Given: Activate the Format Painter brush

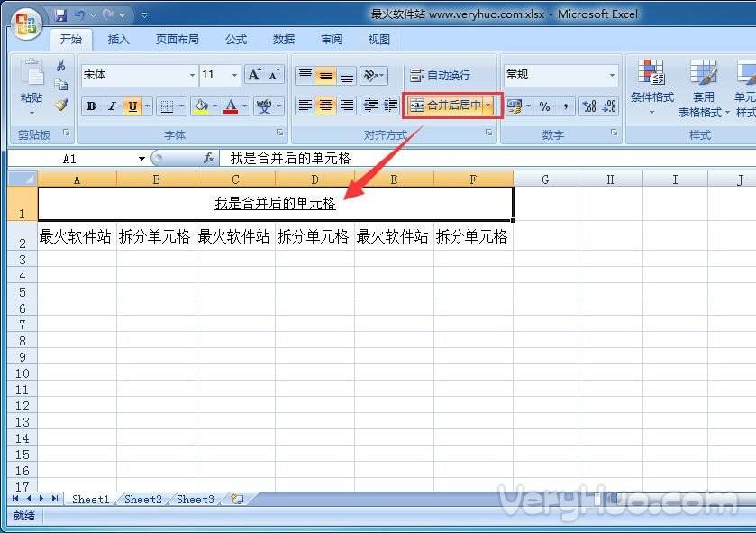Looking at the screenshot, I should pos(61,105).
